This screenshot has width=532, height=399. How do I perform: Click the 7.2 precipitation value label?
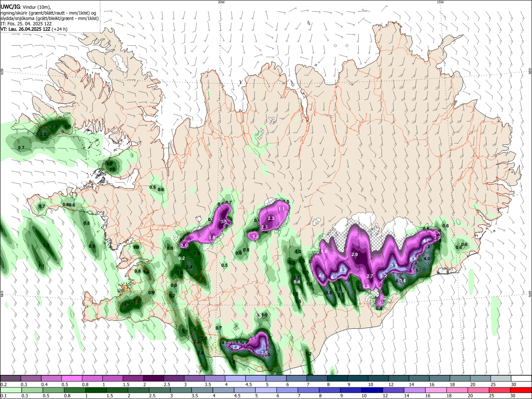(394, 266)
